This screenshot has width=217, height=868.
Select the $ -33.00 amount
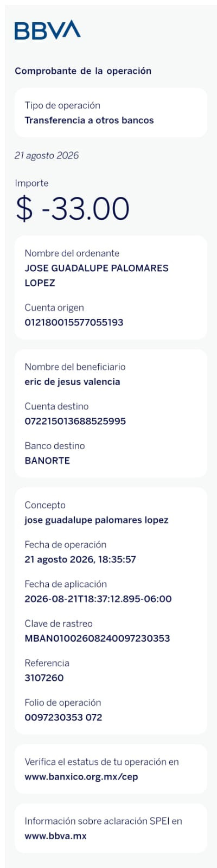pos(72,208)
